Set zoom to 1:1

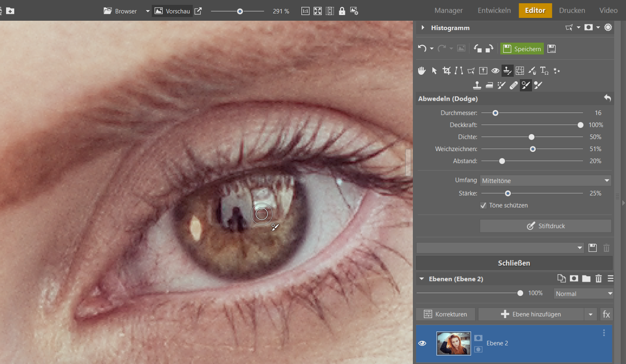(x=305, y=11)
